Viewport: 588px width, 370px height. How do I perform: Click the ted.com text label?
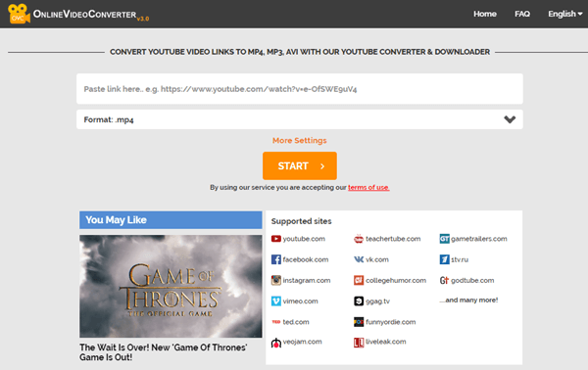(296, 322)
